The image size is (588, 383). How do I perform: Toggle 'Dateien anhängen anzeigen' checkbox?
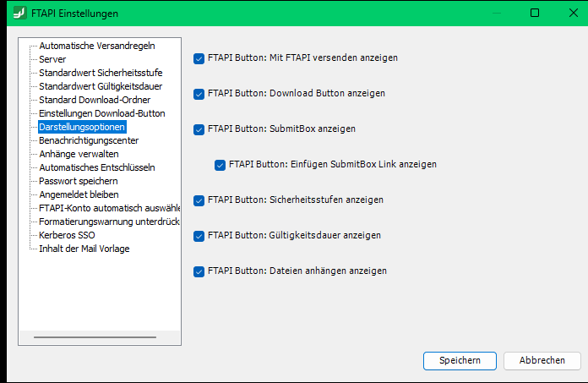point(199,271)
